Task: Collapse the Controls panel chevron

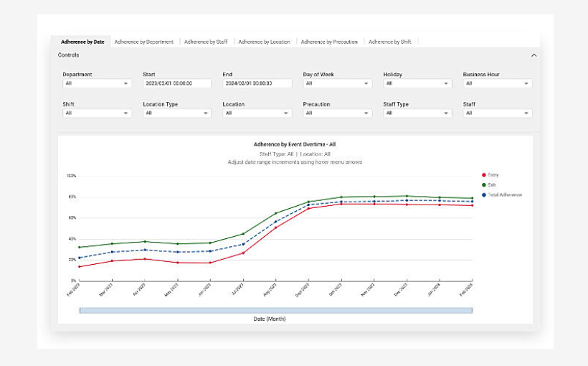Action: pyautogui.click(x=534, y=55)
